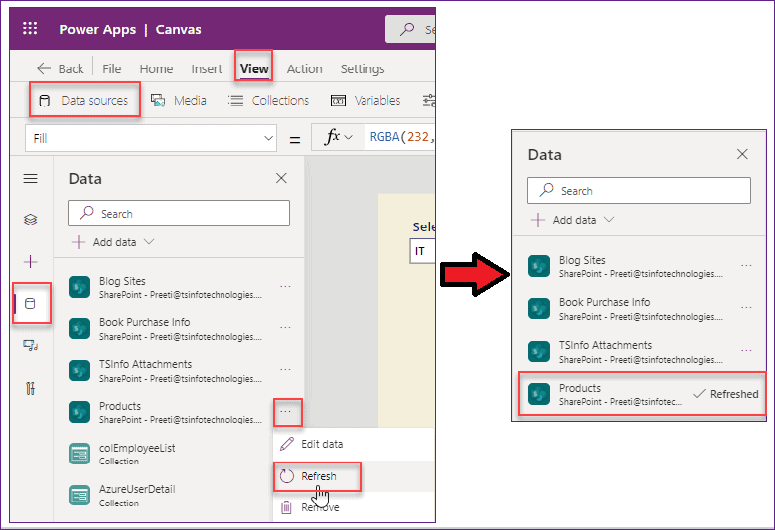Open Tree view layers icon in left rail
The image size is (775, 530).
click(x=31, y=220)
